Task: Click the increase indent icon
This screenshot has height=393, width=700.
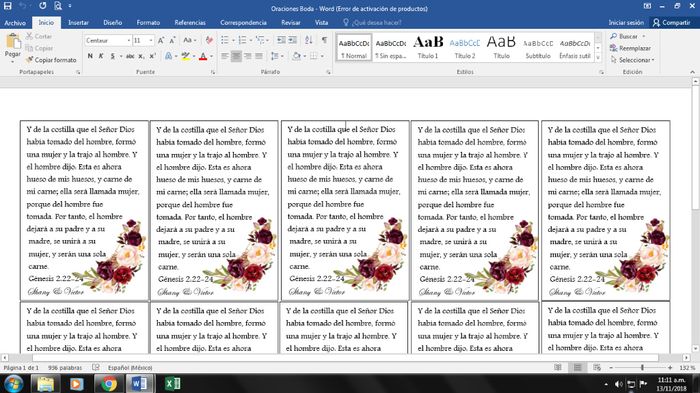Action: pos(292,40)
